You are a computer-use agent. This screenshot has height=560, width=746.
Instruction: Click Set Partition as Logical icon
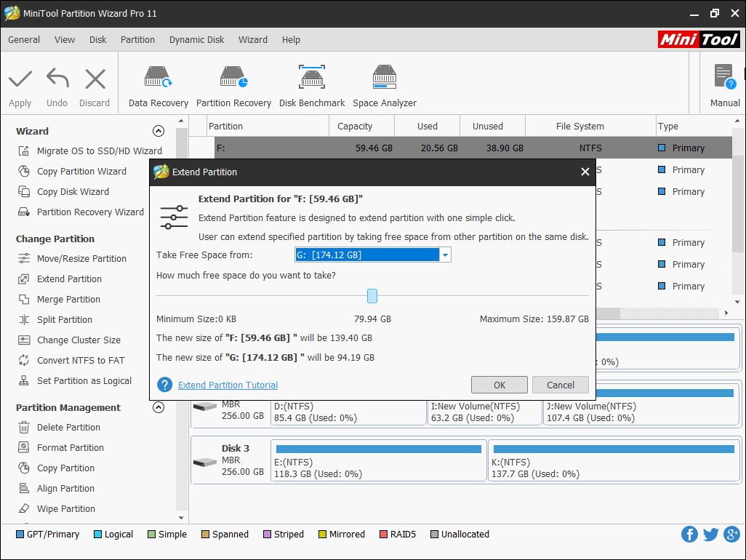(24, 380)
